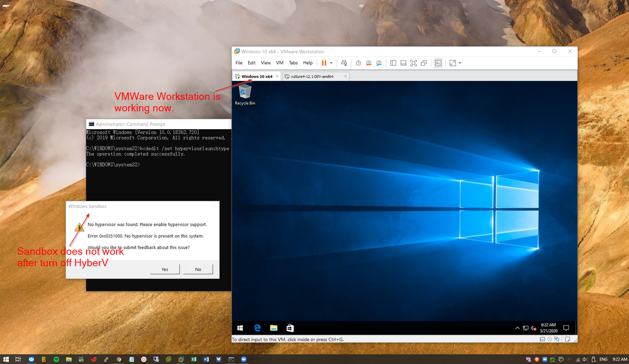This screenshot has height=364, width=629.
Task: Open the VM menu
Action: [x=280, y=63]
